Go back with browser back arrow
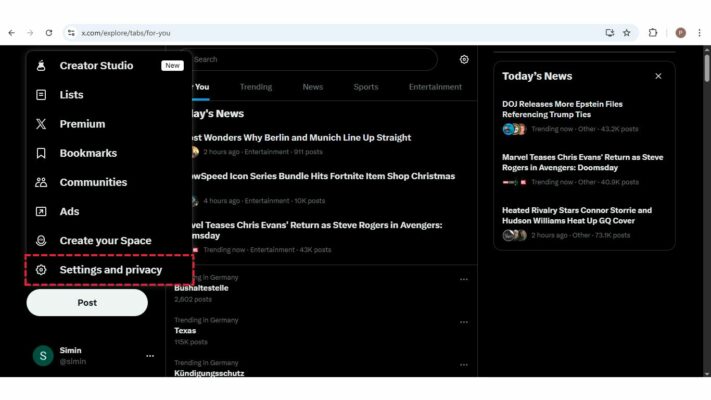Image resolution: width=711 pixels, height=400 pixels. coord(12,33)
